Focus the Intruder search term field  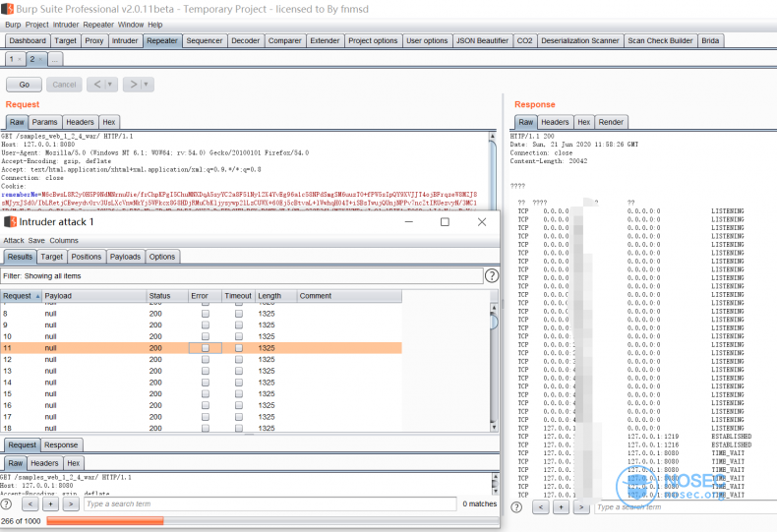tap(270, 503)
